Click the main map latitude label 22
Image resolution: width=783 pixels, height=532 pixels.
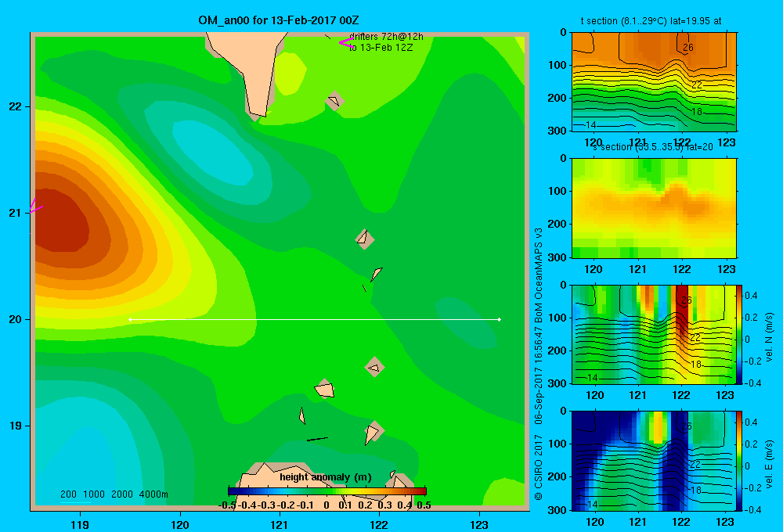15,107
